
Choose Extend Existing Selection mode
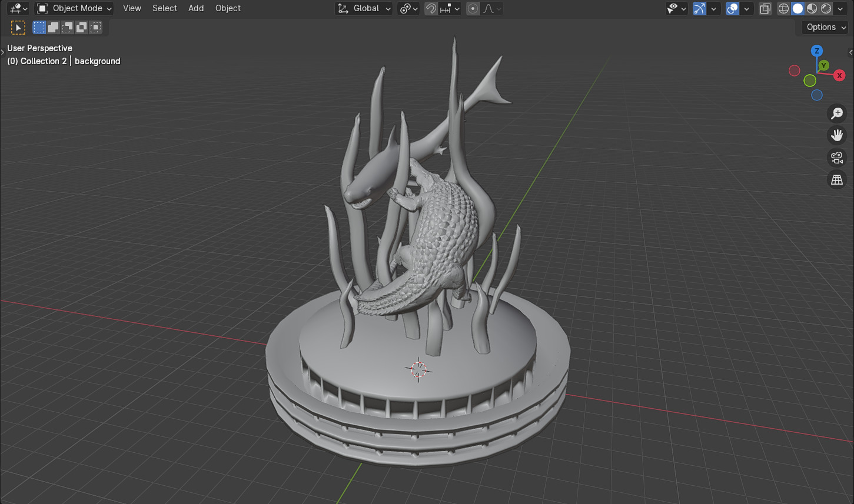point(54,27)
